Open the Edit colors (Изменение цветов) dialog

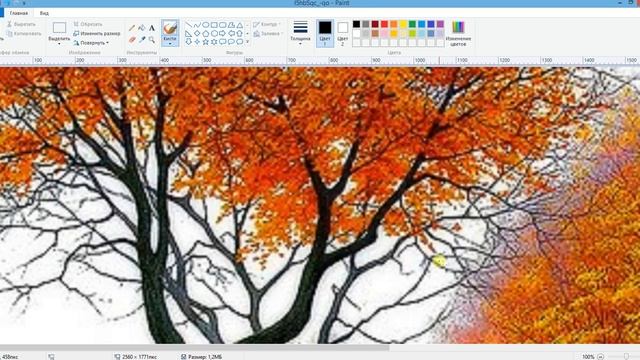coord(458,33)
